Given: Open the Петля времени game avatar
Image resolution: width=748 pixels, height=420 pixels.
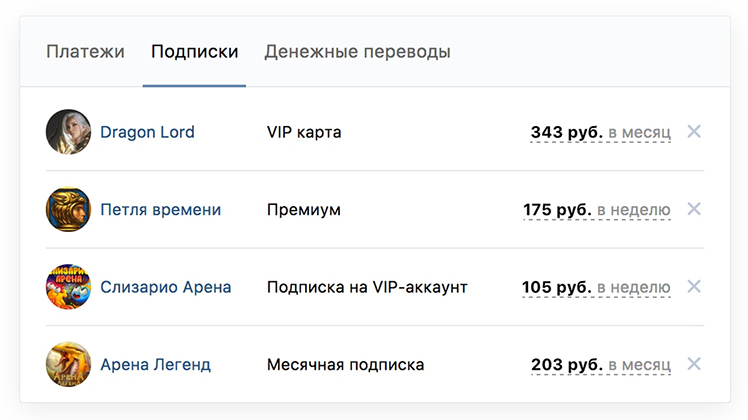Looking at the screenshot, I should (68, 209).
